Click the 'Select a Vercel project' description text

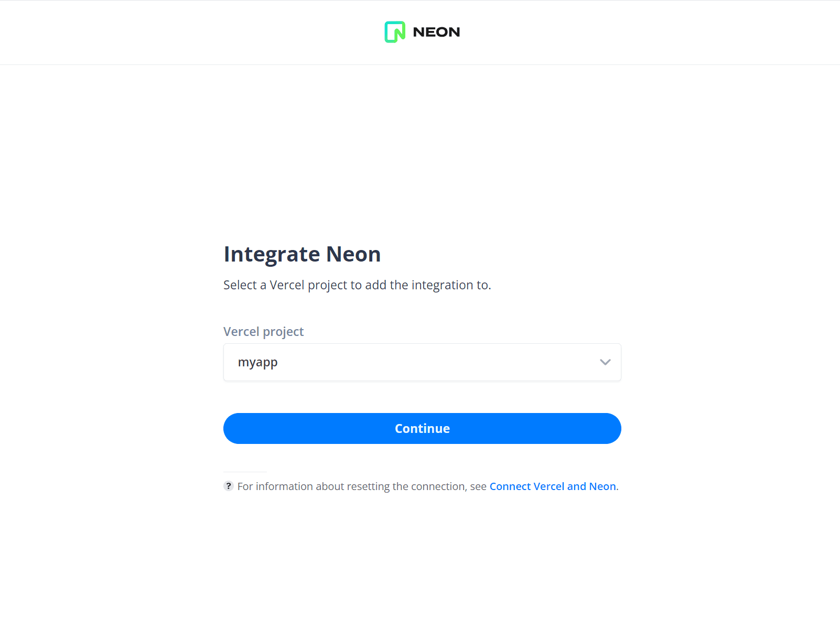[x=357, y=285]
